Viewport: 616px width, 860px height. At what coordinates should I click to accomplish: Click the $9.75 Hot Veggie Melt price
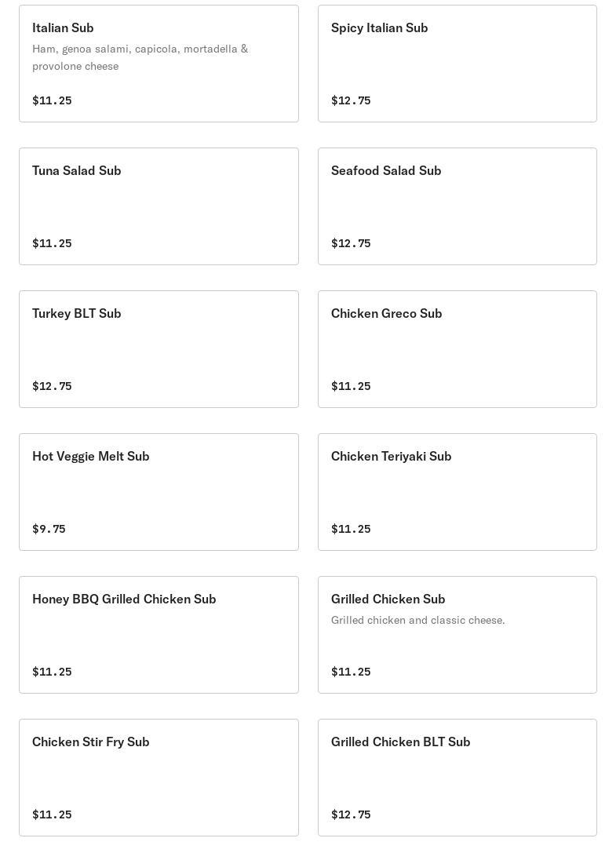49,529
